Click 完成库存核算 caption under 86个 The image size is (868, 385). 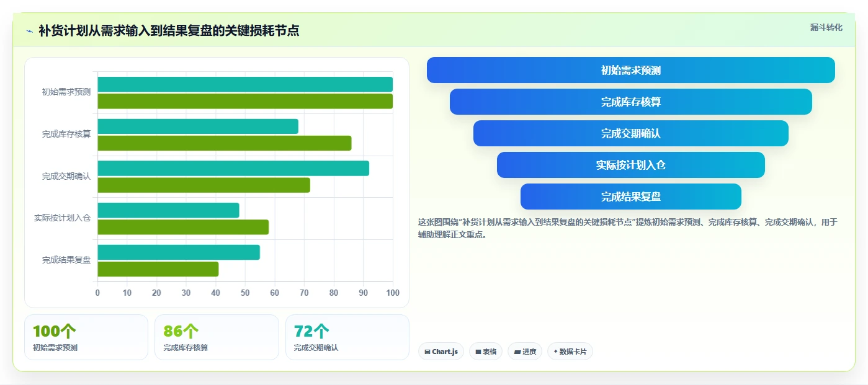(186, 348)
